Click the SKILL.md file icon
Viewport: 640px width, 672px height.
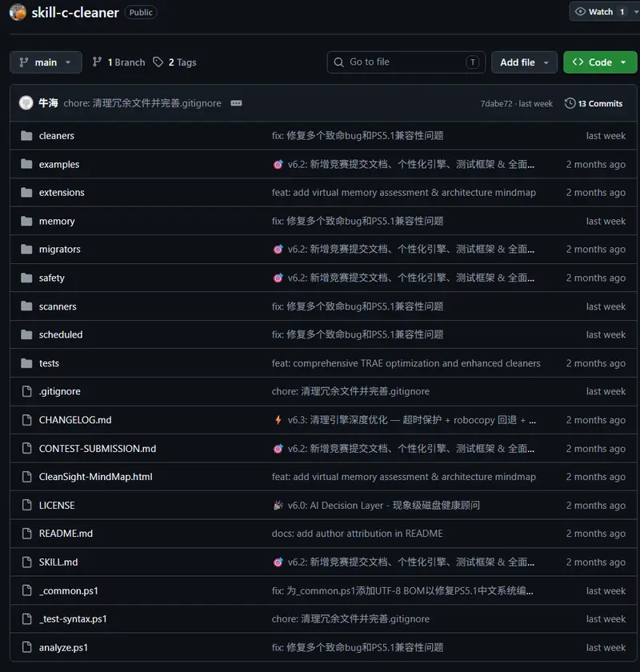pos(26,562)
